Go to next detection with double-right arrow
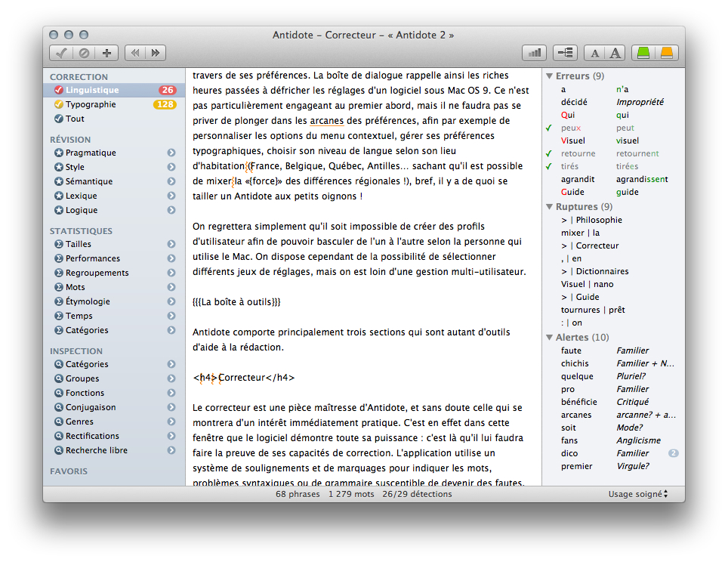Image resolution: width=728 pixels, height=562 pixels. (x=156, y=53)
